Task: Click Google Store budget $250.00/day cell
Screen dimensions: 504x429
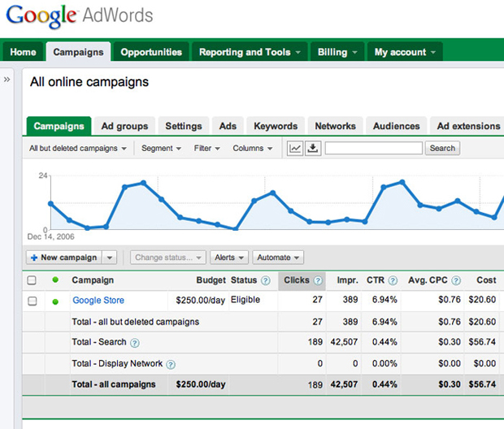Action: (200, 301)
